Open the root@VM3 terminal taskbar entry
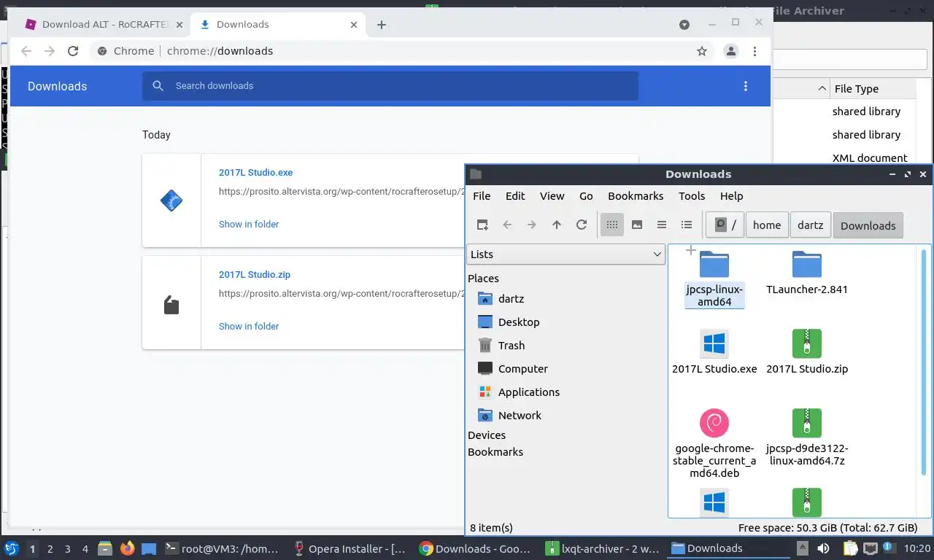Screen dimensions: 934x560 pyautogui.click(x=221, y=548)
